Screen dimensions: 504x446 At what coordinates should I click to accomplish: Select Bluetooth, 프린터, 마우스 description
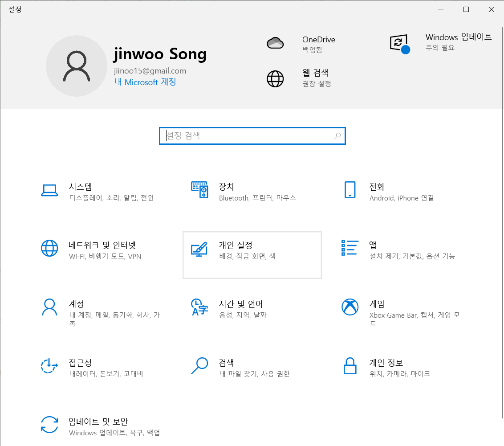click(257, 198)
